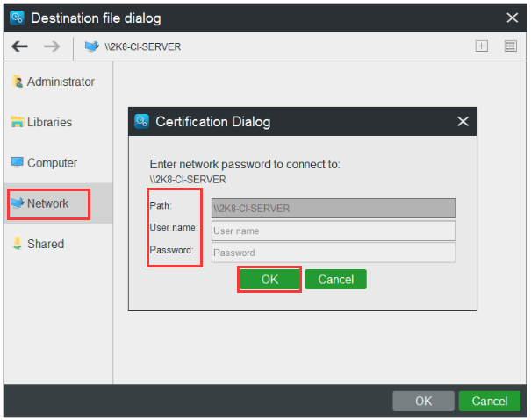
Task: Select Libraries in the left sidebar
Action: click(48, 122)
